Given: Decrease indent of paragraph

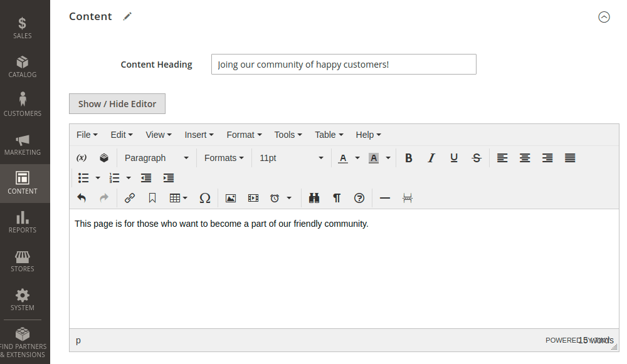Looking at the screenshot, I should point(146,178).
